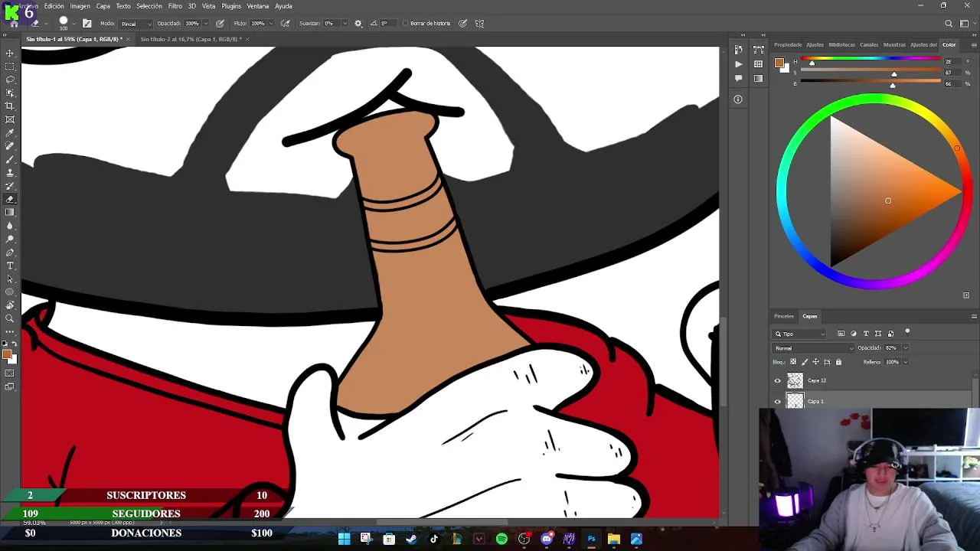Enable Borrar de historia checkbox
The image size is (980, 551).
point(406,24)
